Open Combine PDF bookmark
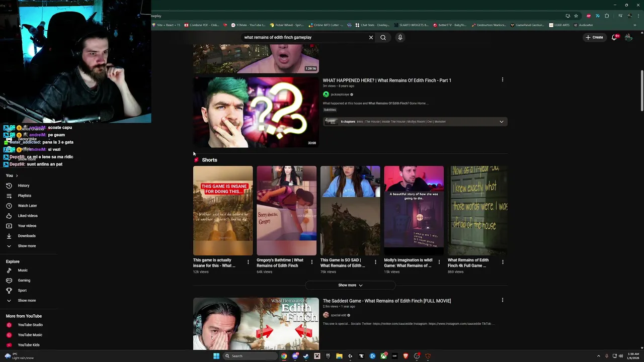 [202, 25]
